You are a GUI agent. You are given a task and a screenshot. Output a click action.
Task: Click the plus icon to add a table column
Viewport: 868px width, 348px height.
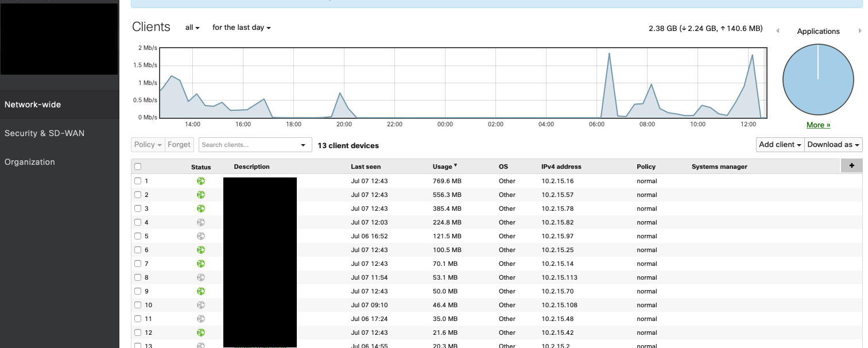coord(851,165)
